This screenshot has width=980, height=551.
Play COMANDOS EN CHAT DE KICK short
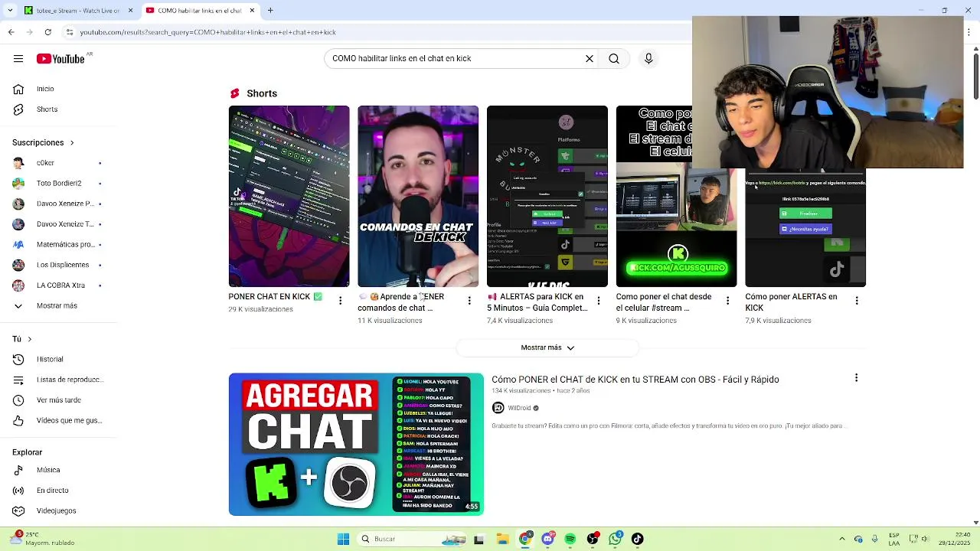[x=418, y=197]
